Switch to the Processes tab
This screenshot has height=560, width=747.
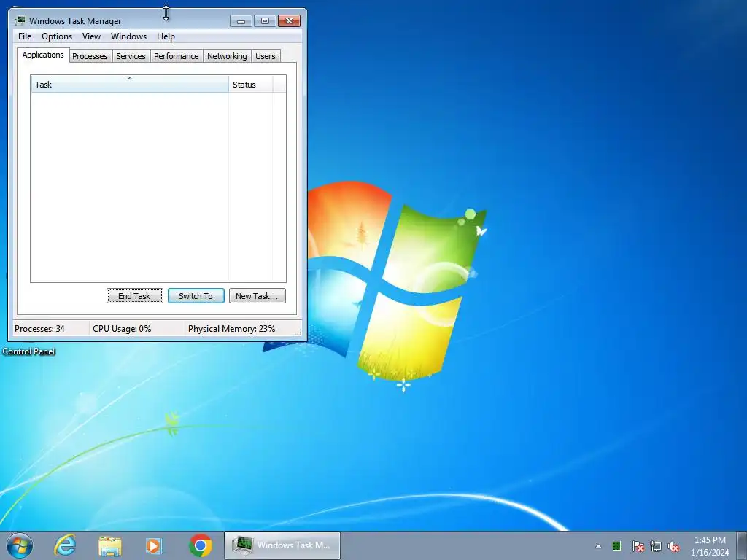pyautogui.click(x=90, y=56)
